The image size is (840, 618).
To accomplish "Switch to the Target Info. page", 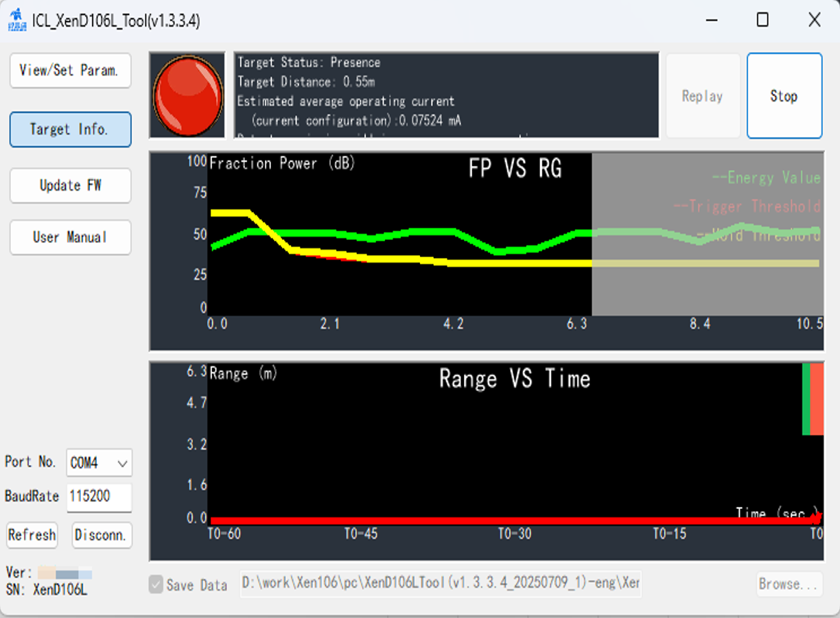I will point(70,130).
